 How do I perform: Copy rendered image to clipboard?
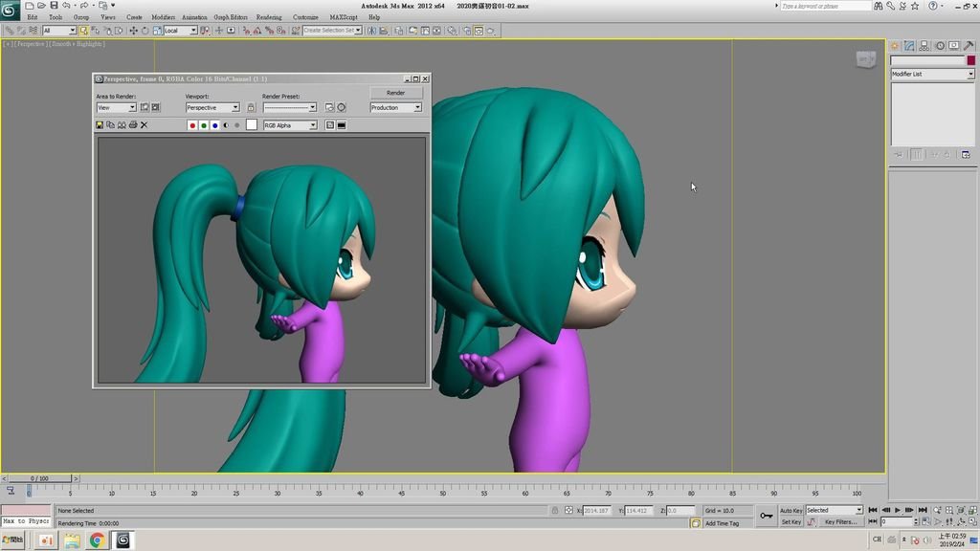(111, 125)
